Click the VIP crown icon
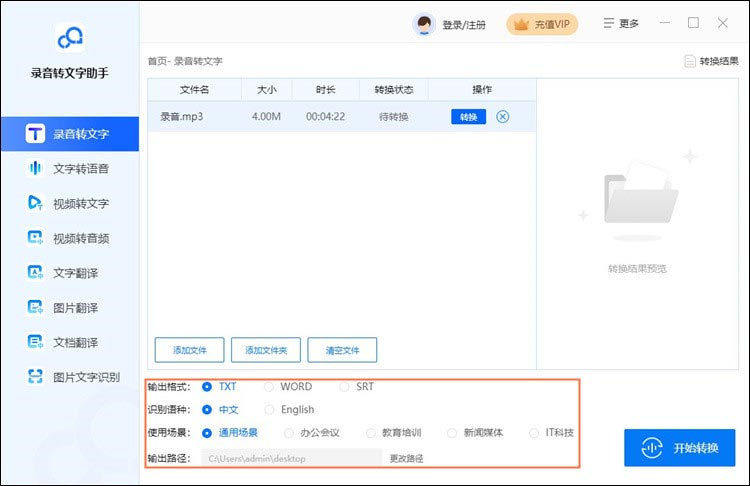Image resolution: width=750 pixels, height=486 pixels. click(x=520, y=24)
